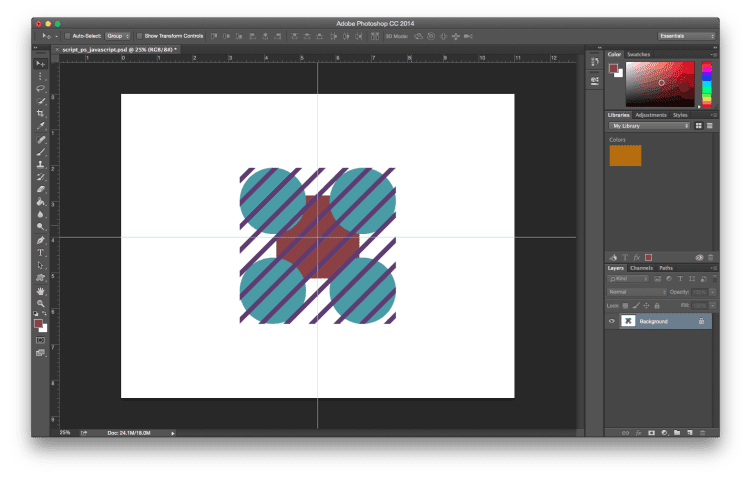Toggle the layer filter switch
Image resolution: width=751 pixels, height=480 pixels.
(715, 279)
